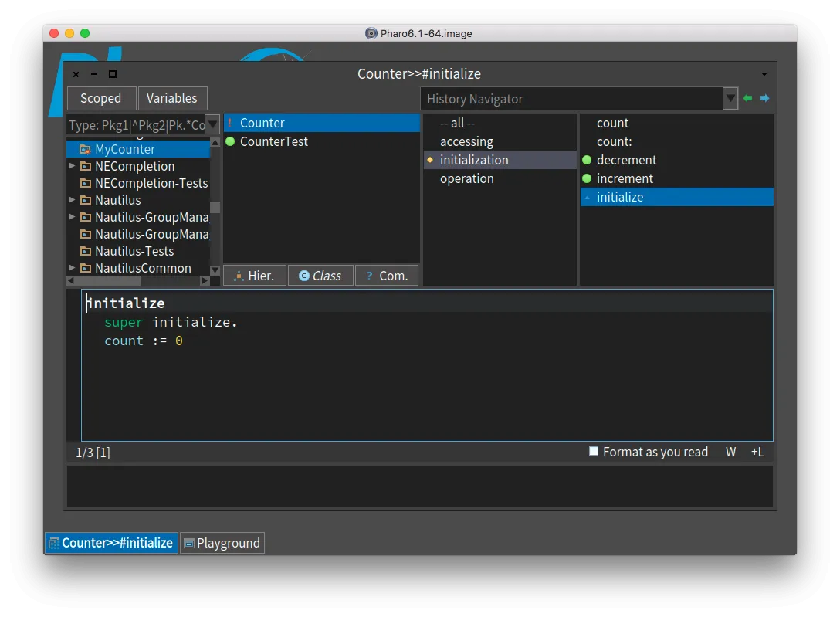The width and height of the screenshot is (840, 617).
Task: Select the initialize method in method list
Action: (676, 197)
